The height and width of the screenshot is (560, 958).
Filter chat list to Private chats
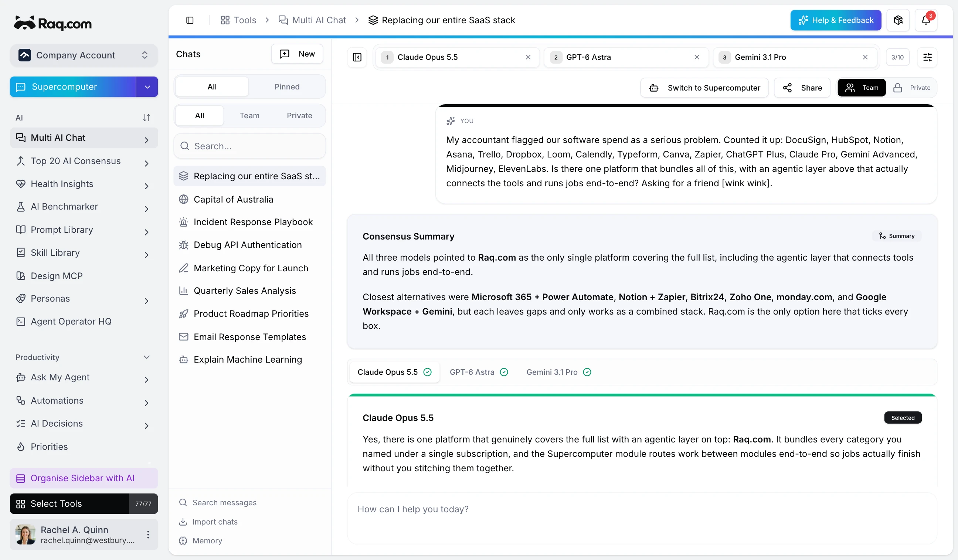(x=299, y=116)
